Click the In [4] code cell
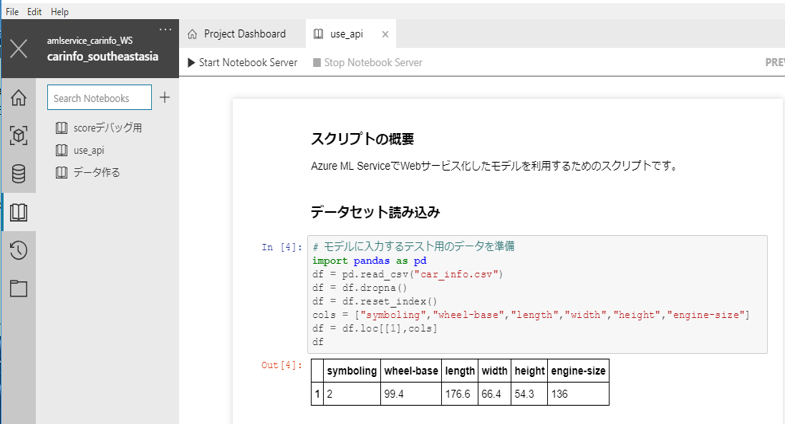Image resolution: width=785 pixels, height=424 pixels. coord(537,294)
